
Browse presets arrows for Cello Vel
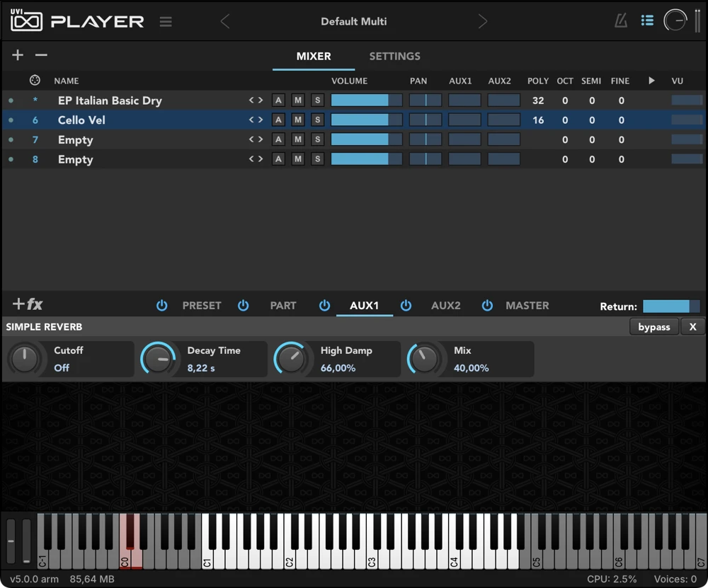coord(256,120)
